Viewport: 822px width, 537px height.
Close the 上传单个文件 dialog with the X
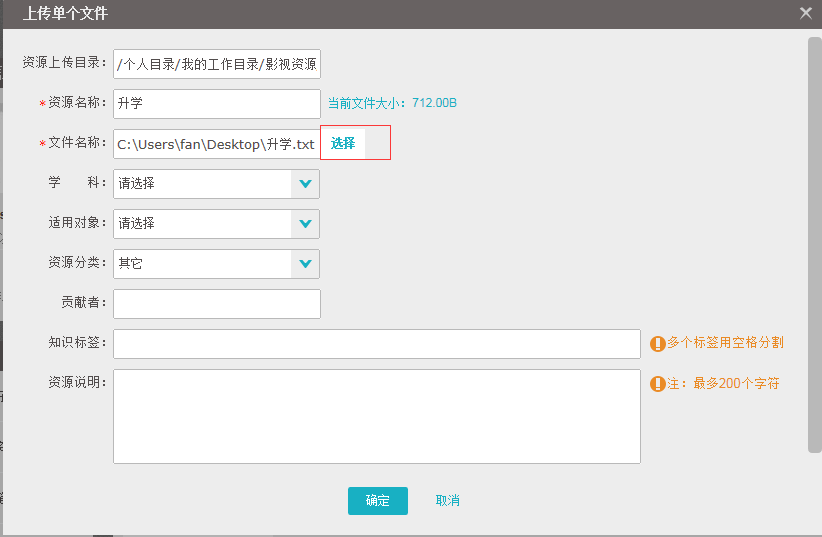(805, 13)
